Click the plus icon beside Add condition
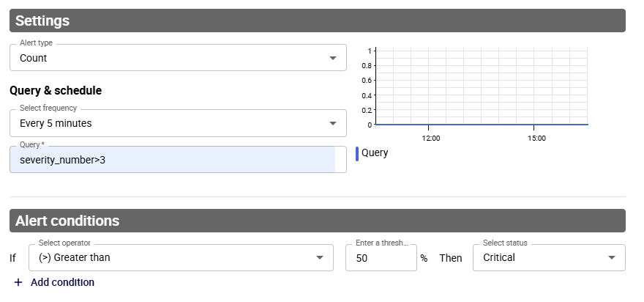 (x=18, y=282)
